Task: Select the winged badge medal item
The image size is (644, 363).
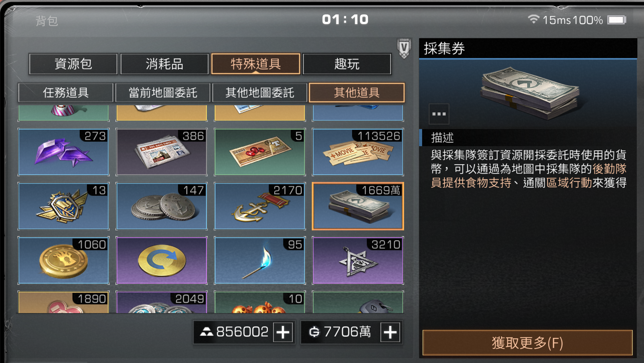Action: [x=63, y=206]
